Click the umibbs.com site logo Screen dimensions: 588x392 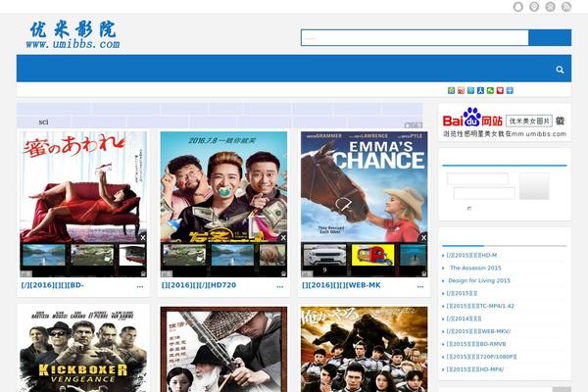(73, 35)
